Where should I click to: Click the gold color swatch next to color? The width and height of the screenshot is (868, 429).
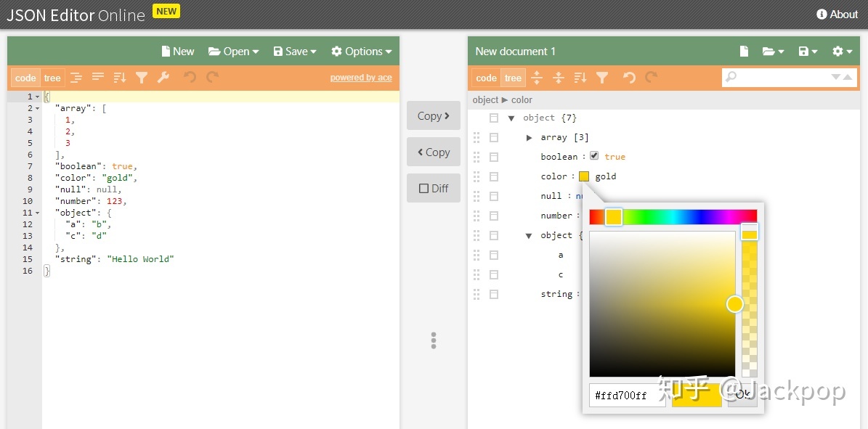[584, 176]
